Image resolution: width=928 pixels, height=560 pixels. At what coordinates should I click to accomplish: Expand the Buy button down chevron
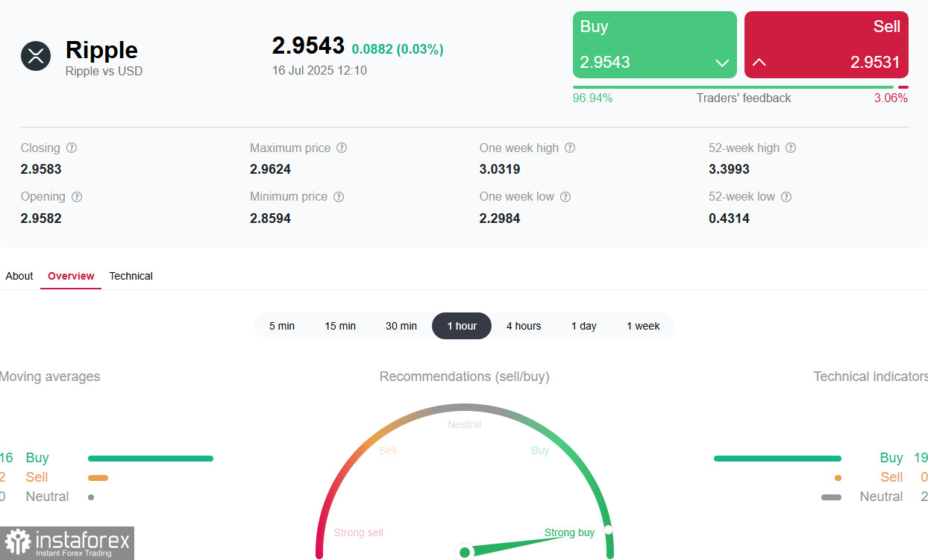[x=722, y=63]
